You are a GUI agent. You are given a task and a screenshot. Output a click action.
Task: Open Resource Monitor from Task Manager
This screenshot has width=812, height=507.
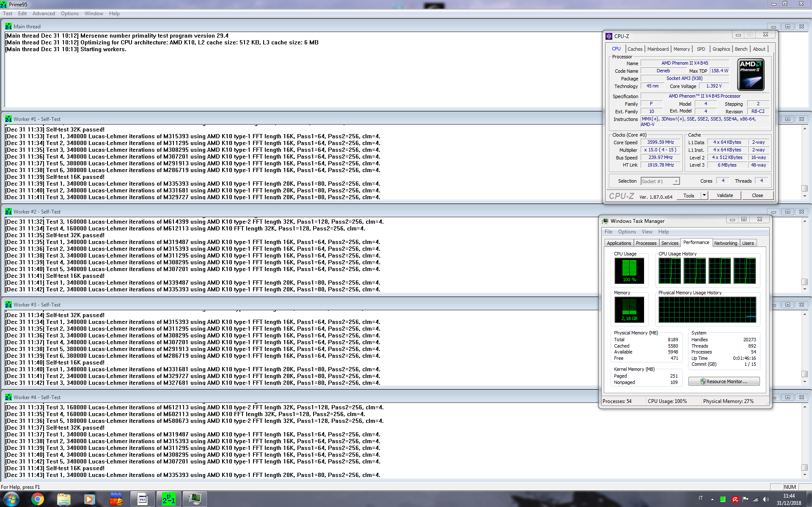pos(724,381)
